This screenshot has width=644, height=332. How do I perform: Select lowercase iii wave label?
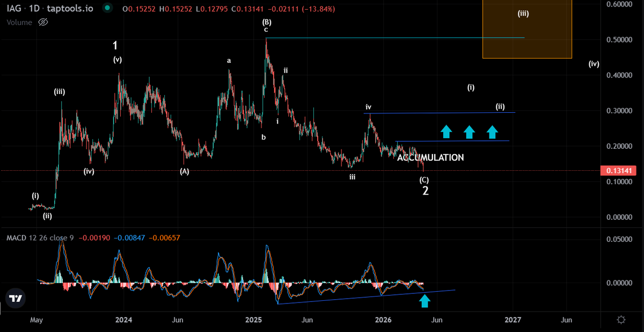(x=352, y=176)
